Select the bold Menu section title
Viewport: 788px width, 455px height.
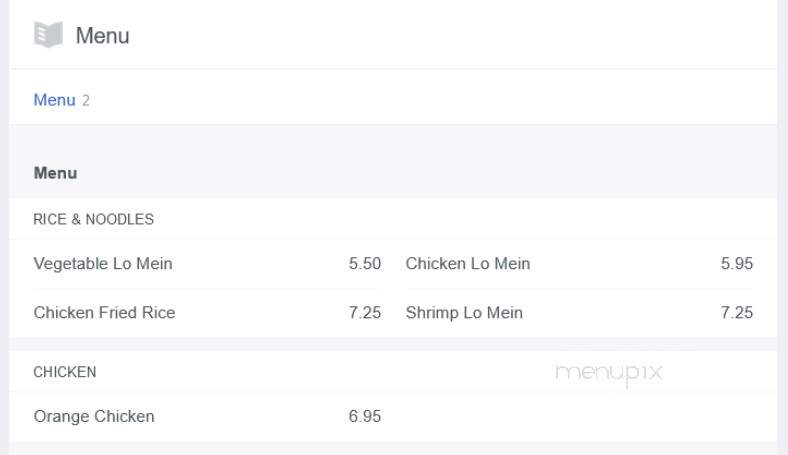[55, 173]
